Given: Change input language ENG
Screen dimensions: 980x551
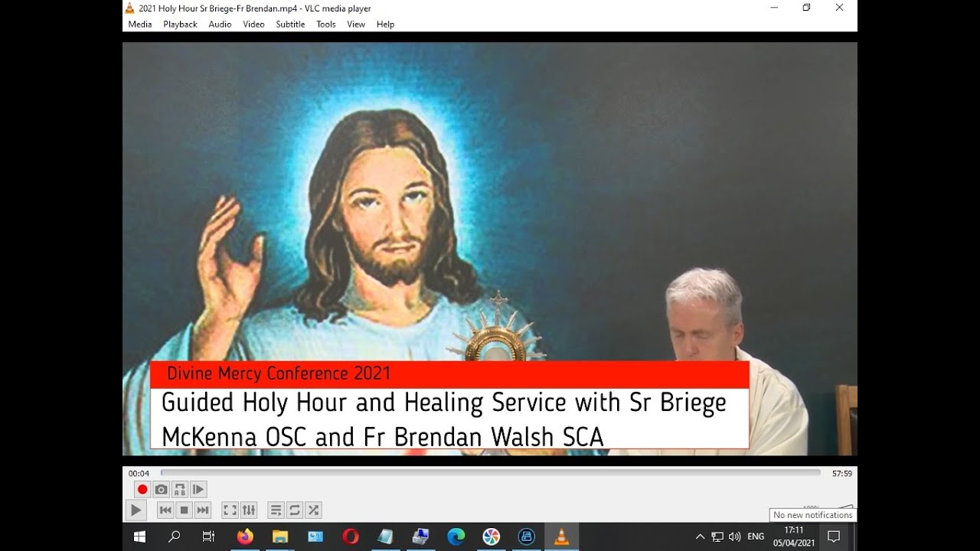Looking at the screenshot, I should point(756,537).
